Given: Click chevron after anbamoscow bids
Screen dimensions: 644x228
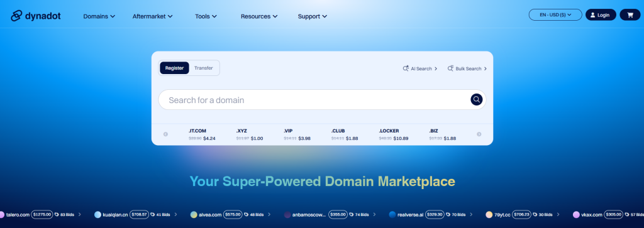Looking at the screenshot, I should click(375, 214).
